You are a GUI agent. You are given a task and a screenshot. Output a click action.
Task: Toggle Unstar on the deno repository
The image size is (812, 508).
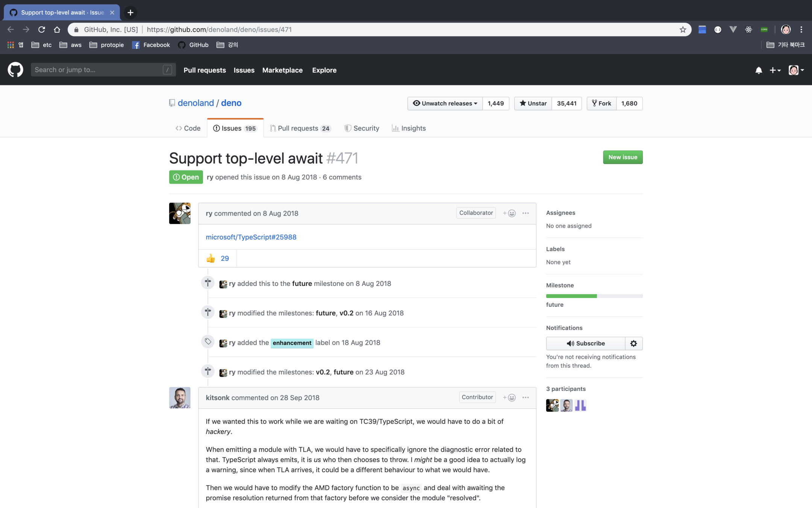[x=533, y=103]
